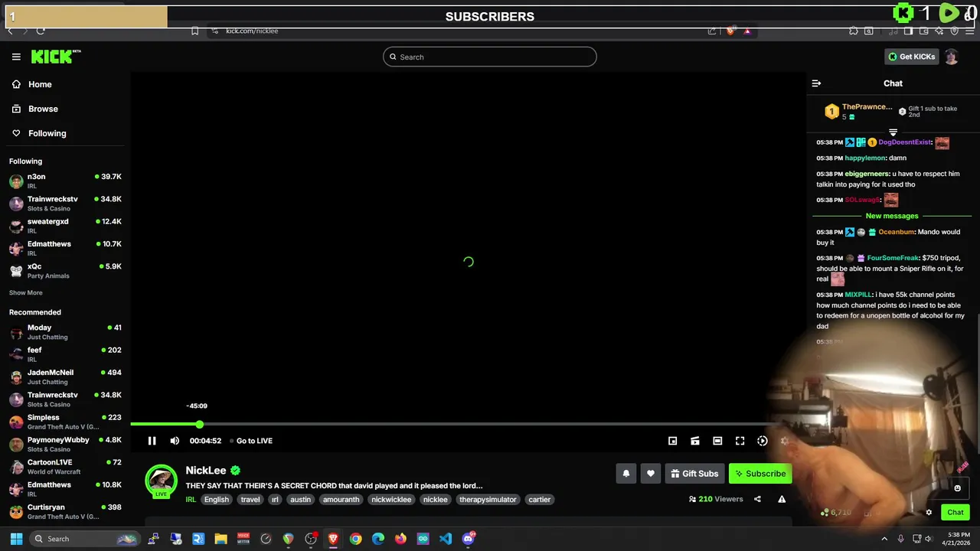
Task: Select the therapysimulator tag
Action: (488, 500)
